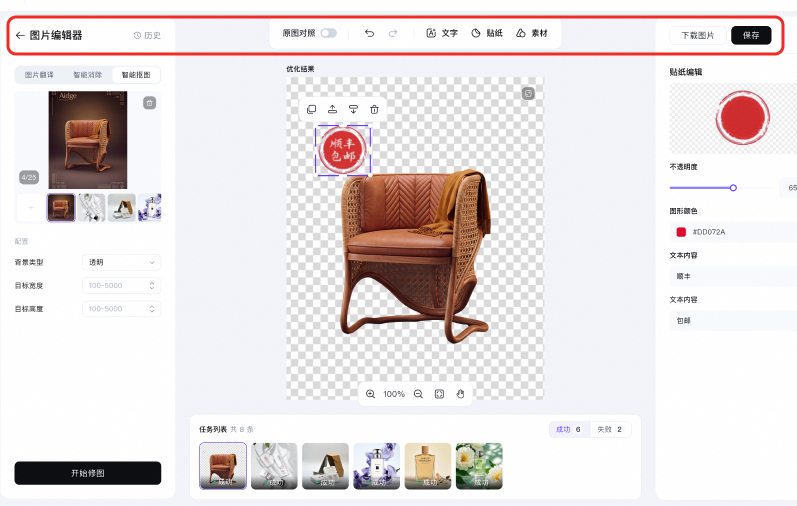Open the #DD072A 图形颜色 swatch
Image resolution: width=797 pixels, height=506 pixels.
(x=681, y=232)
